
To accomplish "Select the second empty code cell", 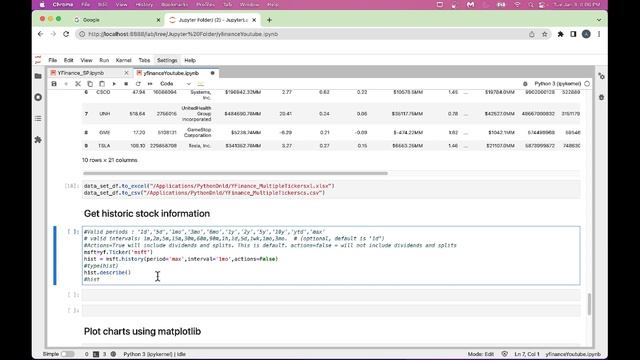I will coord(331,310).
